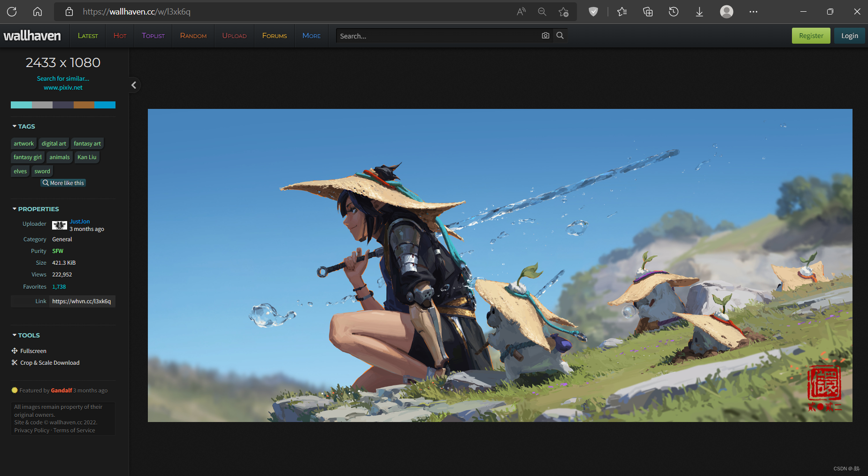Click the General category value

[x=62, y=239]
